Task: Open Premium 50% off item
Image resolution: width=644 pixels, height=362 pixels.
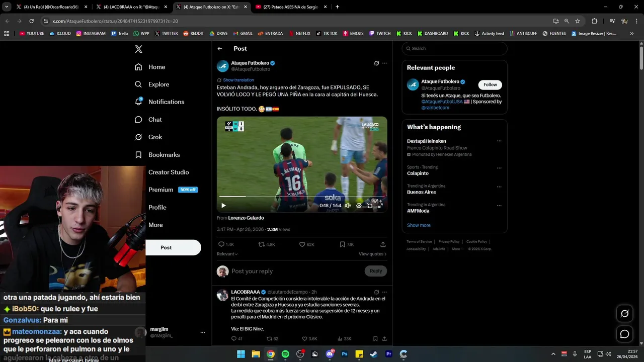Action: [173, 190]
